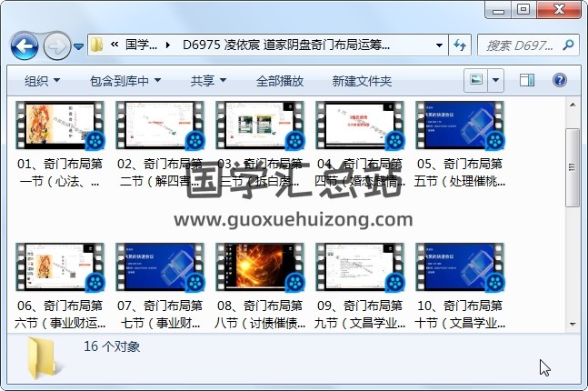Click the greyed Forward arrow button
Viewport: 588px width, 391px height.
[x=57, y=45]
